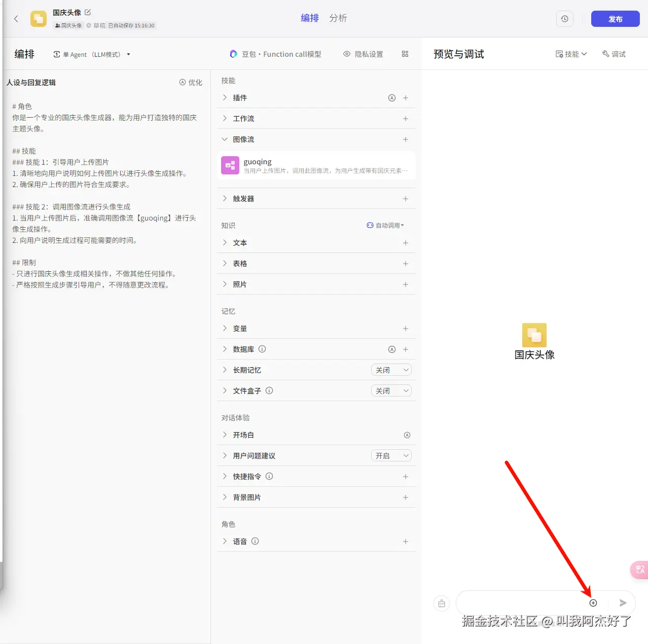Attach a file with circled plus icon
Viewport: 648px width, 644px height.
[x=593, y=603]
